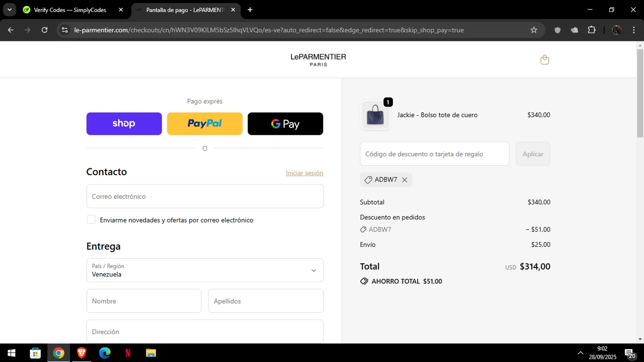The width and height of the screenshot is (644, 362).
Task: Open Microsoft Store from taskbar
Action: click(x=35, y=353)
